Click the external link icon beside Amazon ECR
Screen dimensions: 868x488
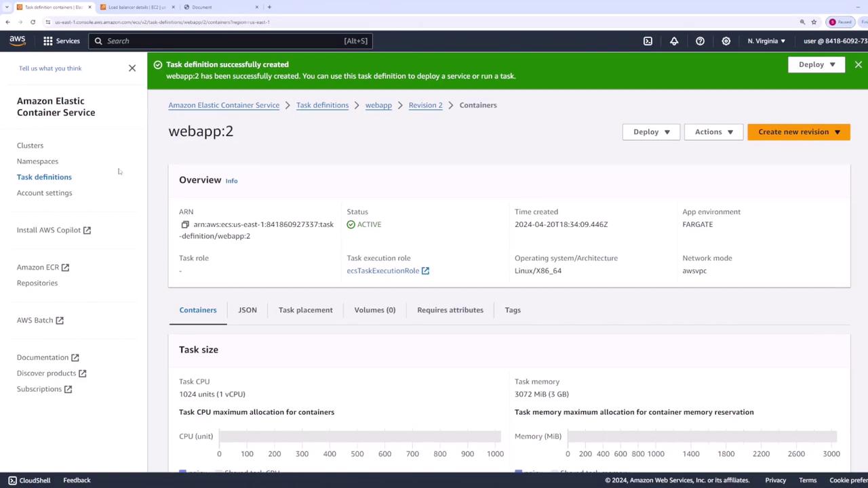click(65, 268)
